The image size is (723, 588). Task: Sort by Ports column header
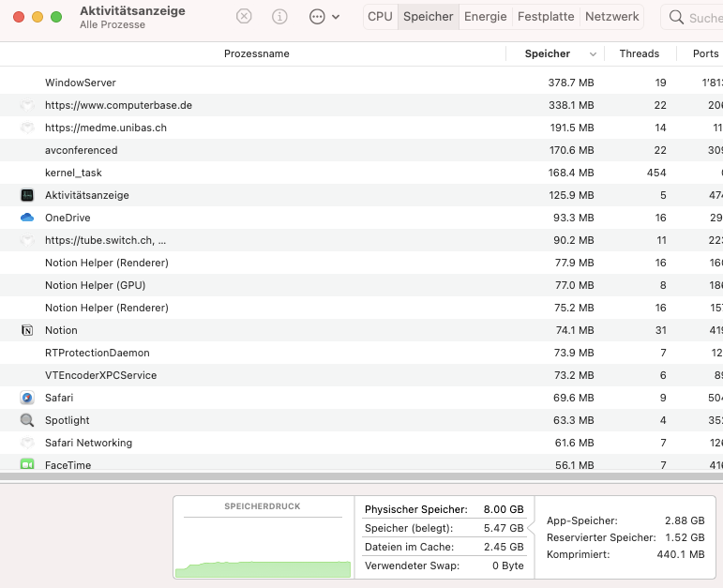click(x=705, y=54)
